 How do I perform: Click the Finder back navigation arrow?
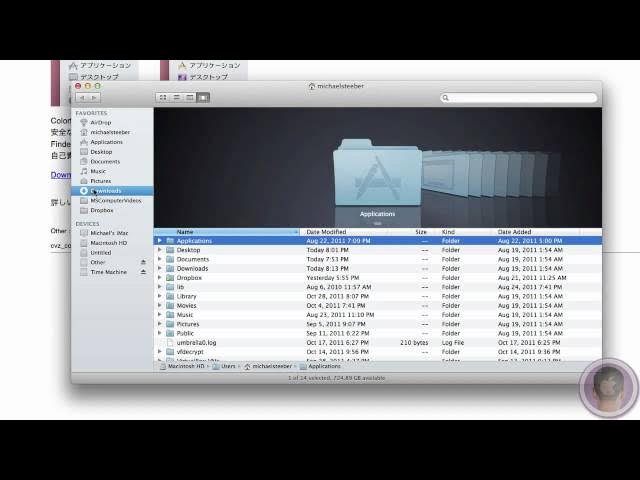(83, 98)
